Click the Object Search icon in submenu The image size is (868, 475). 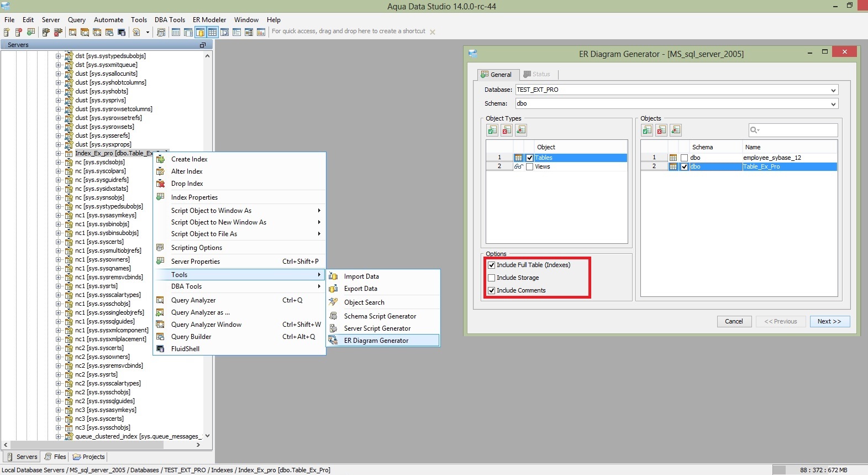(333, 302)
